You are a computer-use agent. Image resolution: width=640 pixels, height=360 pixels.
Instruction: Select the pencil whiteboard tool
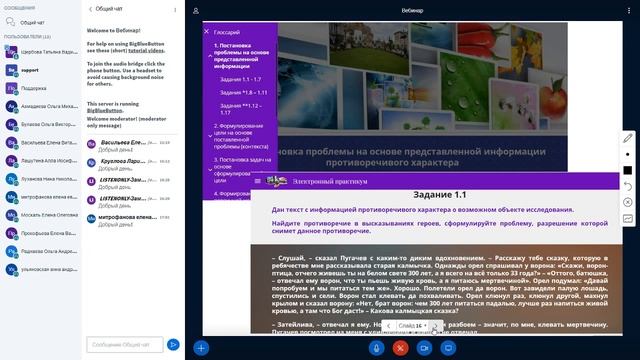(x=628, y=138)
